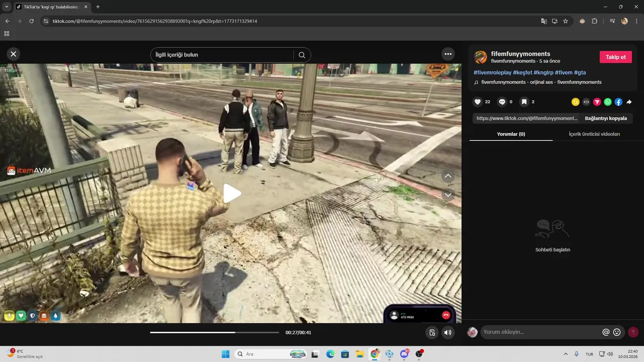Play the paused video

(231, 194)
